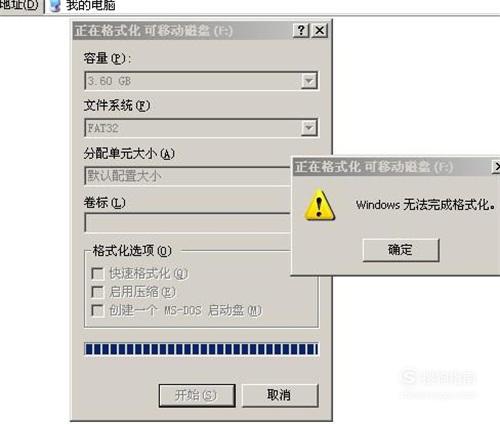Screen dimensions: 500x424
Task: Expand the capacity 3.60 GB dropdown arrow
Action: tap(309, 81)
